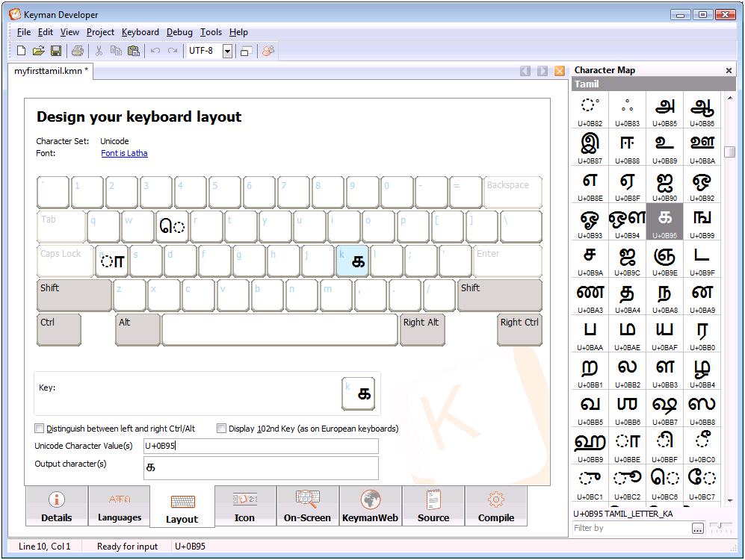Close the Character Map panel

tap(729, 71)
